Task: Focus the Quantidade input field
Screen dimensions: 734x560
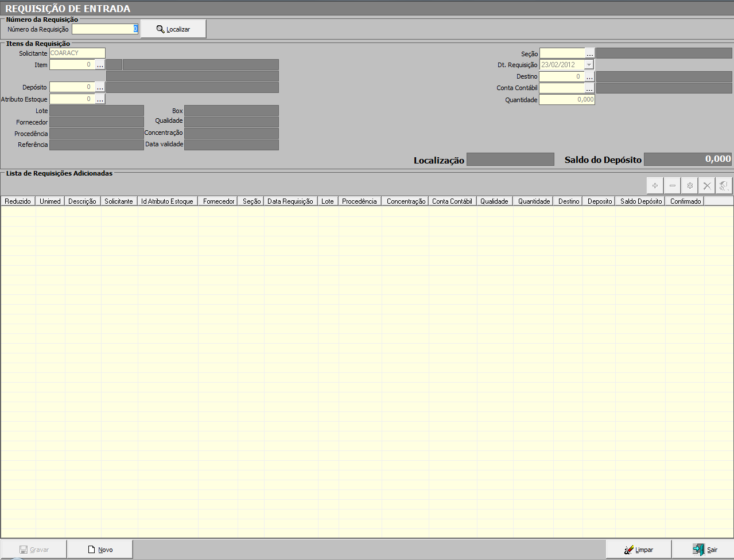Action: pyautogui.click(x=566, y=100)
